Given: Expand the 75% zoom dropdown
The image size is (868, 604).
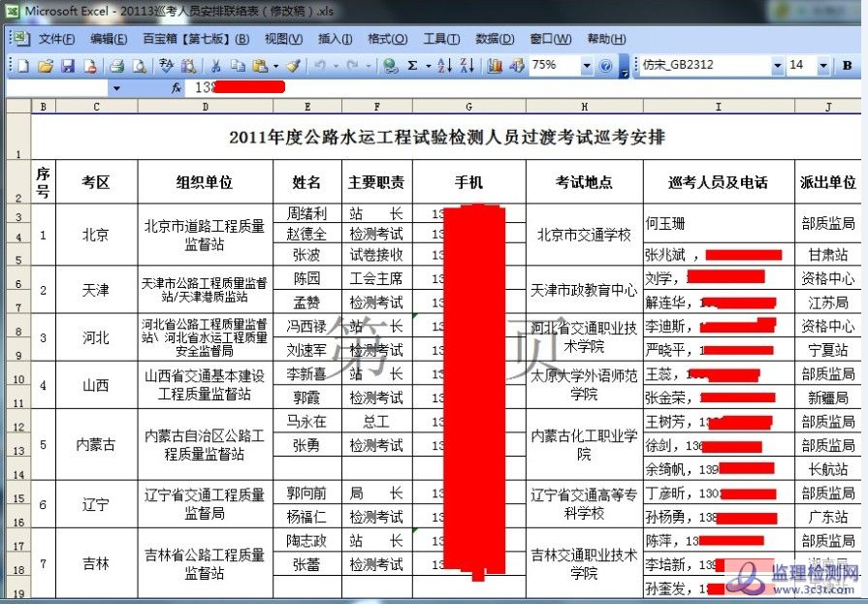Looking at the screenshot, I should click(x=587, y=66).
